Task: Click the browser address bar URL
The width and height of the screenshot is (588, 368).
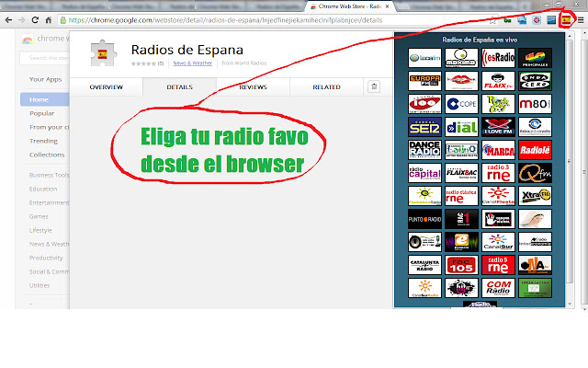Action: click(225, 20)
